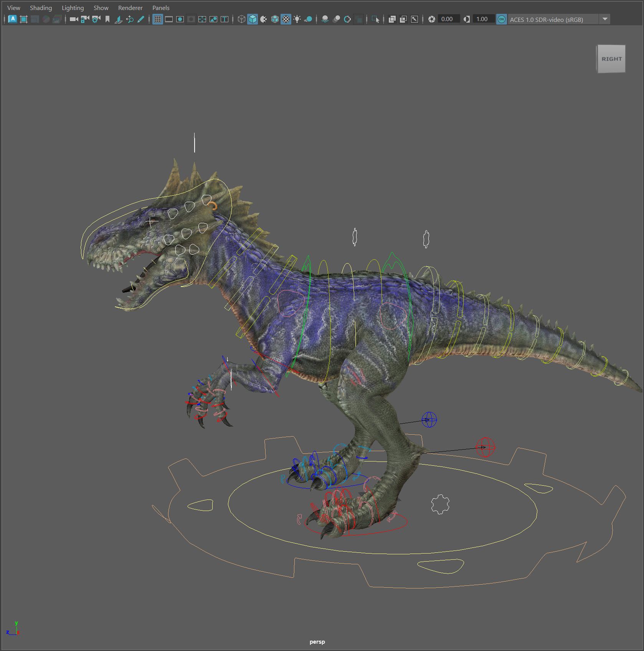The image size is (644, 651).
Task: Open the Show menu
Action: pos(101,8)
